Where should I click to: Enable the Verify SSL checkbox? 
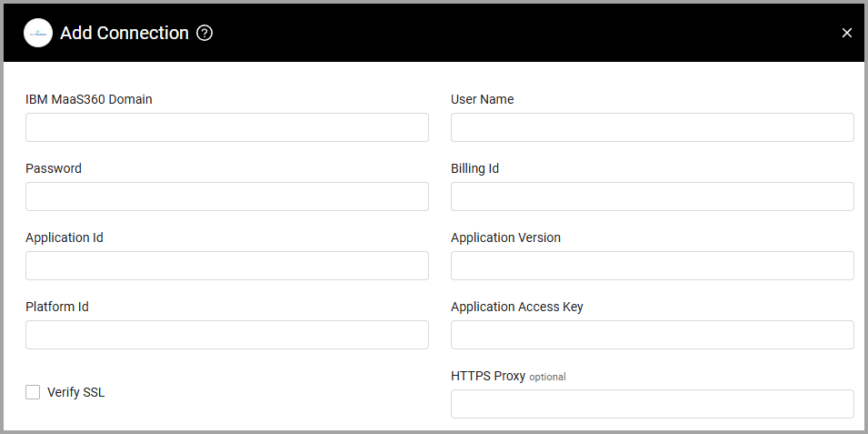[33, 392]
